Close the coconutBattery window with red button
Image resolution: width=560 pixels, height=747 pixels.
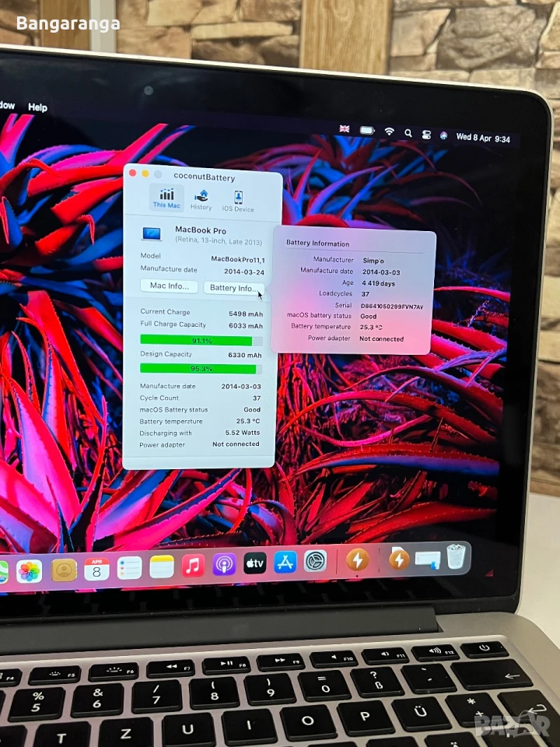point(133,173)
